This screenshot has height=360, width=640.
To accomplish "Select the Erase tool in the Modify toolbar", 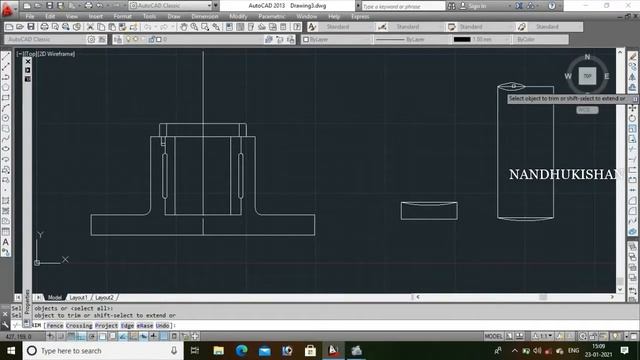I will [632, 57].
